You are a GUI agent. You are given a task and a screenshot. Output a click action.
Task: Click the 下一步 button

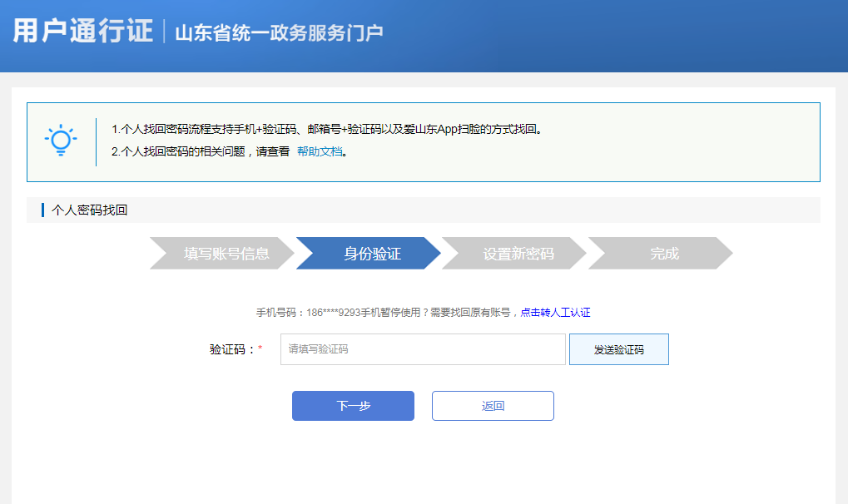click(353, 406)
